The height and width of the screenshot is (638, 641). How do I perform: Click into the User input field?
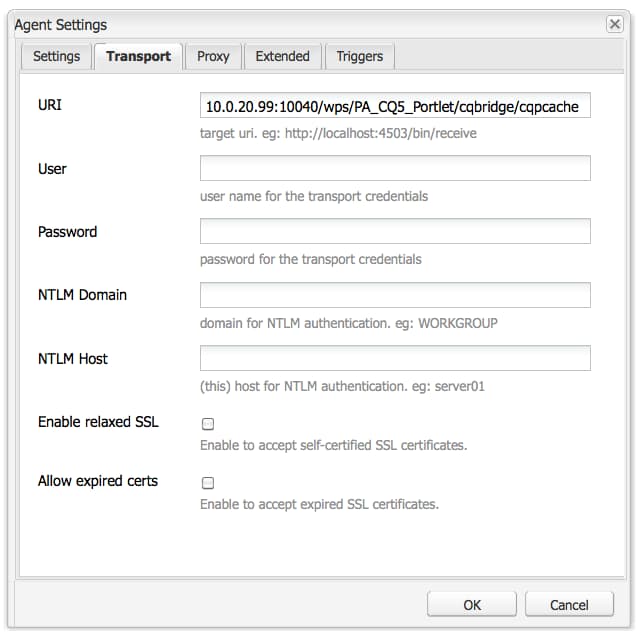395,168
